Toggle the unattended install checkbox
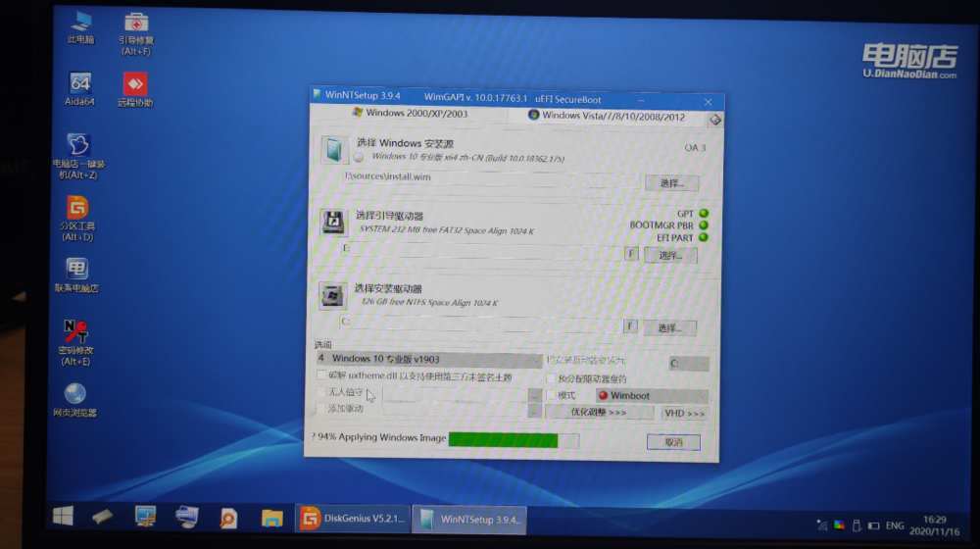 click(321, 392)
